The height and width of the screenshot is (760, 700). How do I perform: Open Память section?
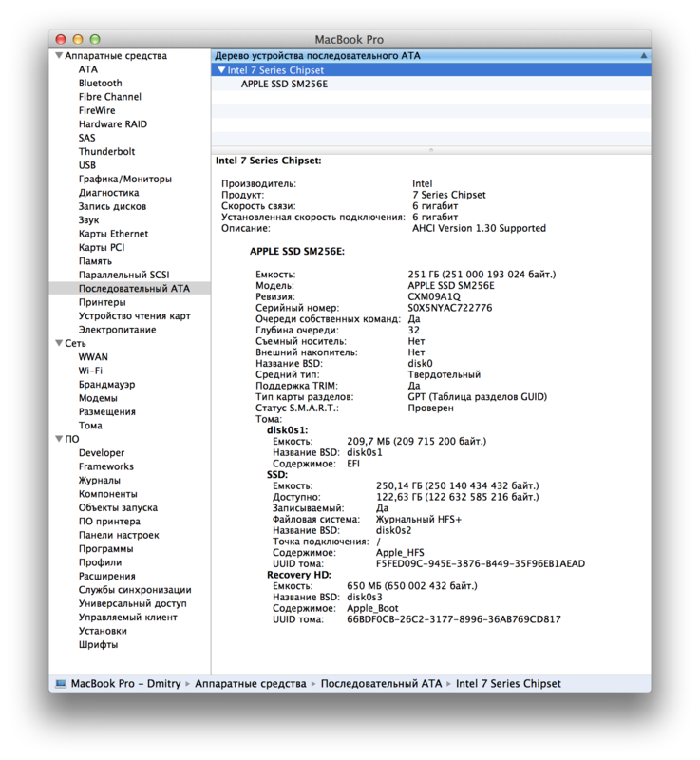pos(95,260)
